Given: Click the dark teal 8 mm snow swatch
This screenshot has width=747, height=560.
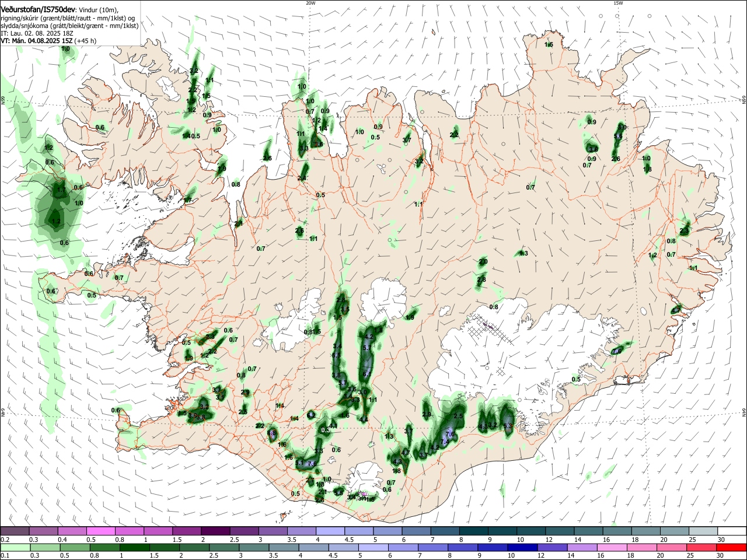Looking at the screenshot, I should point(473,531).
